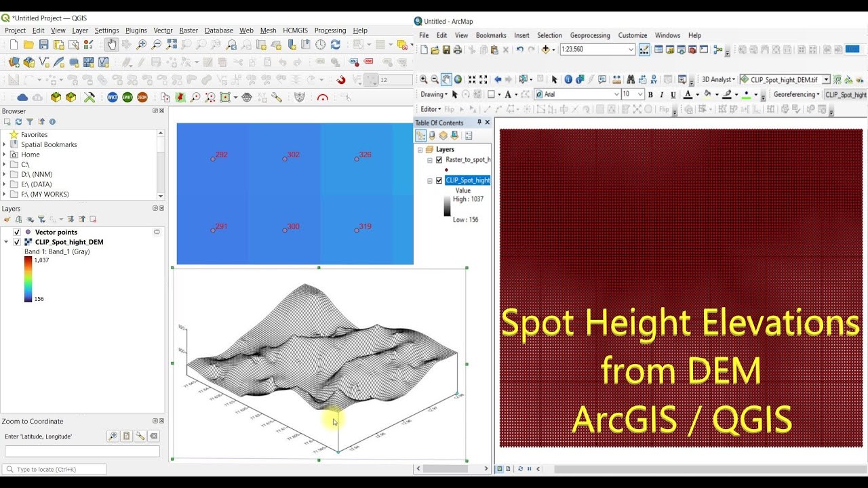Screen dimensions: 868x488
Task: Open layer styling brush icon in Layers panel
Action: pos(7,220)
